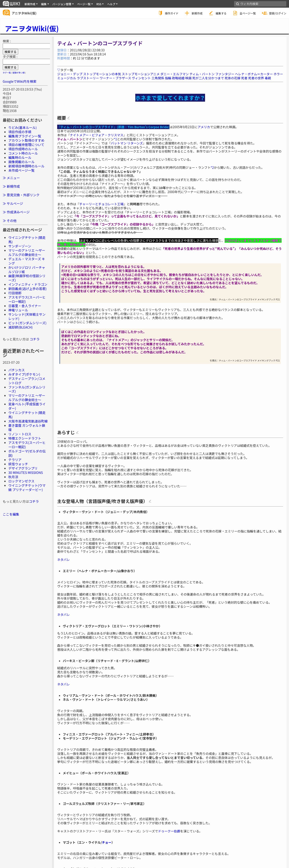
Task: Open 編集用プラグイン一覧 link
Action: 25,137
